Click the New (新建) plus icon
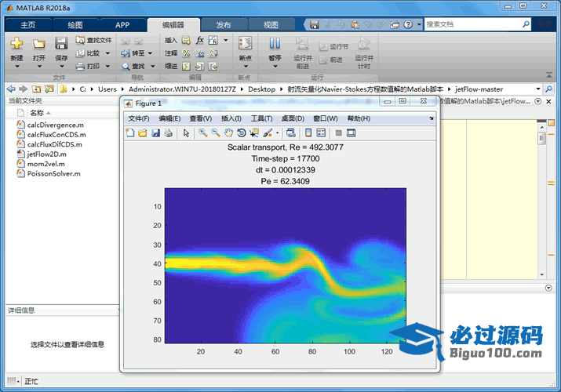561x392 pixels. tap(16, 43)
